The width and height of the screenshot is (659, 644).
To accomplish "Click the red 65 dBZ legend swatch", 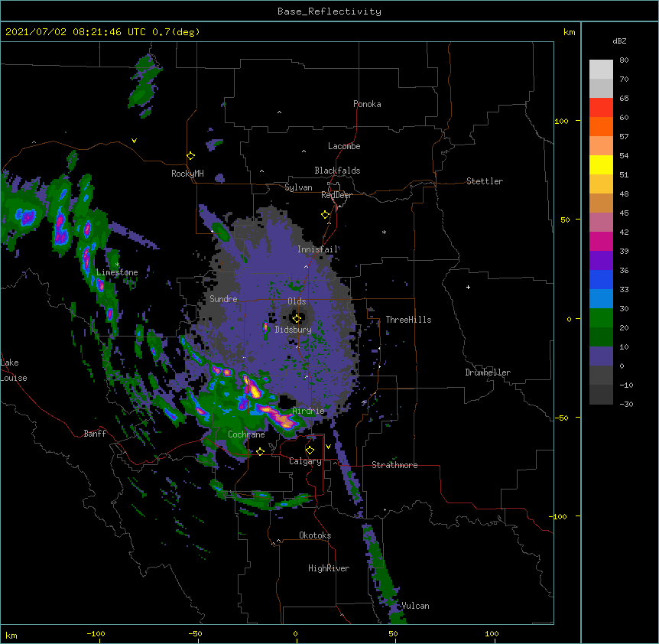I will pyautogui.click(x=601, y=107).
